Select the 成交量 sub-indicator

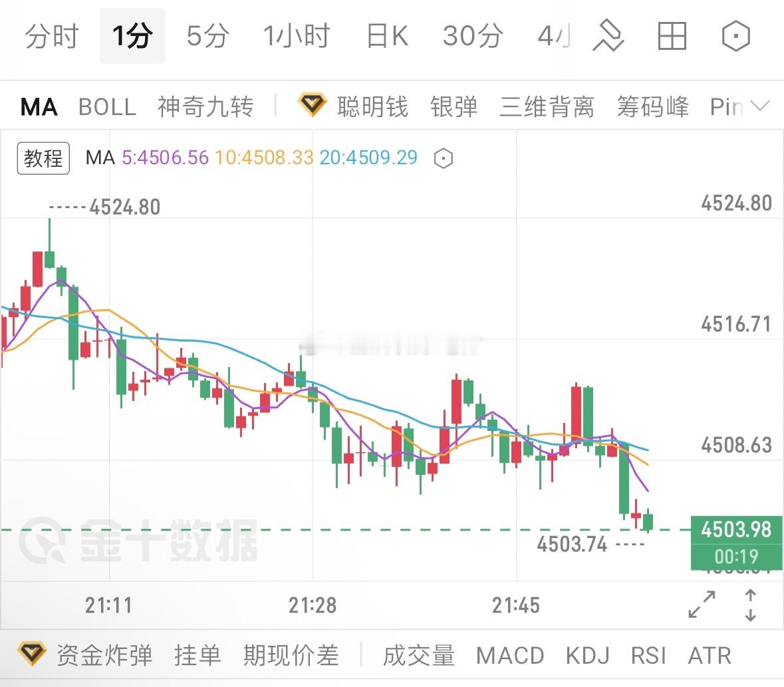[419, 655]
